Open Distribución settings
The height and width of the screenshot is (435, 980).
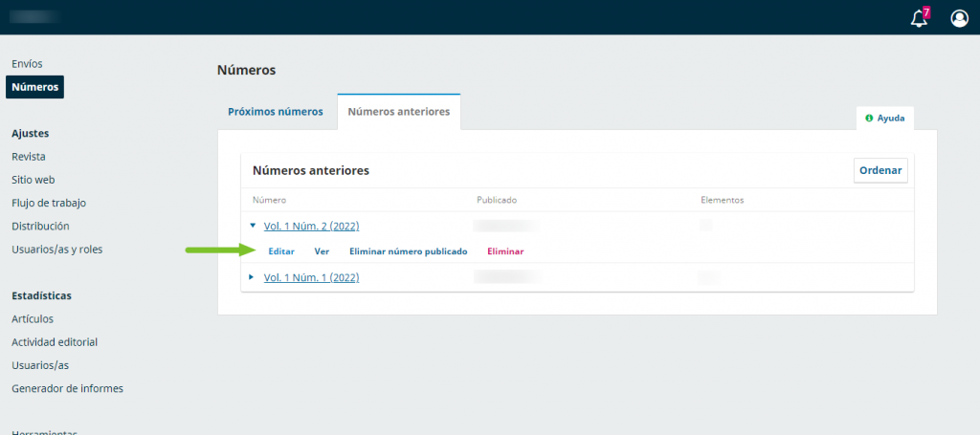click(x=40, y=226)
